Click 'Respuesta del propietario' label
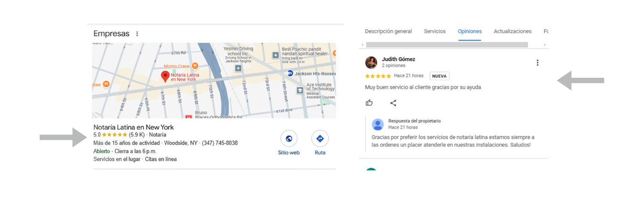This screenshot has width=644, height=198. (x=414, y=121)
